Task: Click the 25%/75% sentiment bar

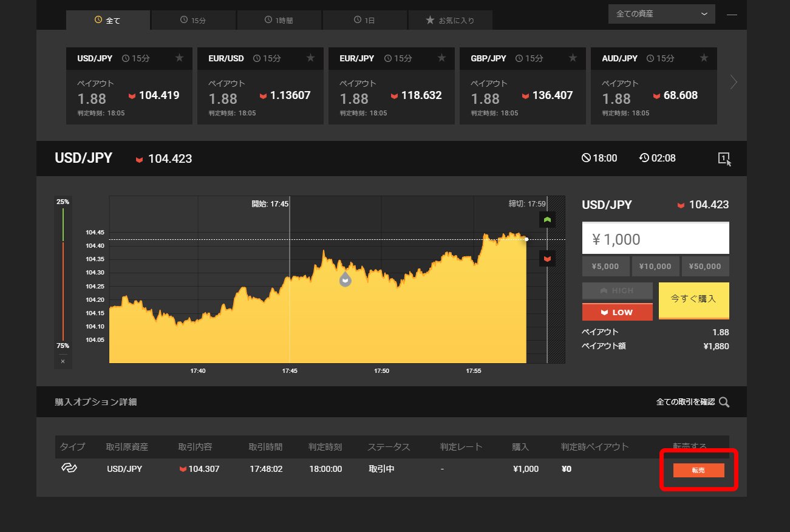Action: (x=63, y=274)
